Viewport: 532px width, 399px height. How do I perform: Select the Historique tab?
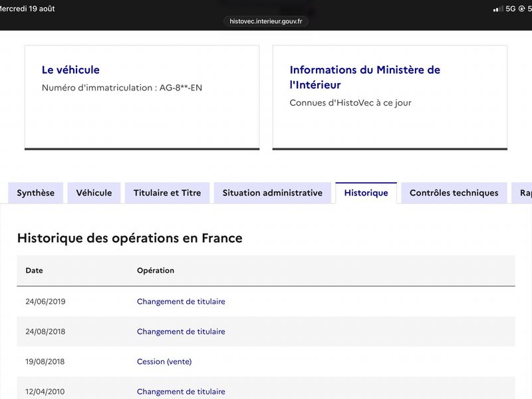pos(366,193)
